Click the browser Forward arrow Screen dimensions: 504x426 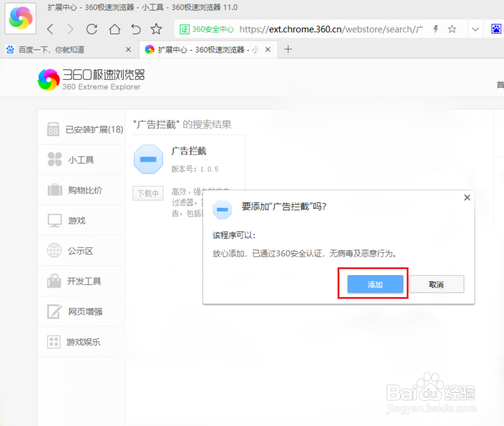pos(70,29)
